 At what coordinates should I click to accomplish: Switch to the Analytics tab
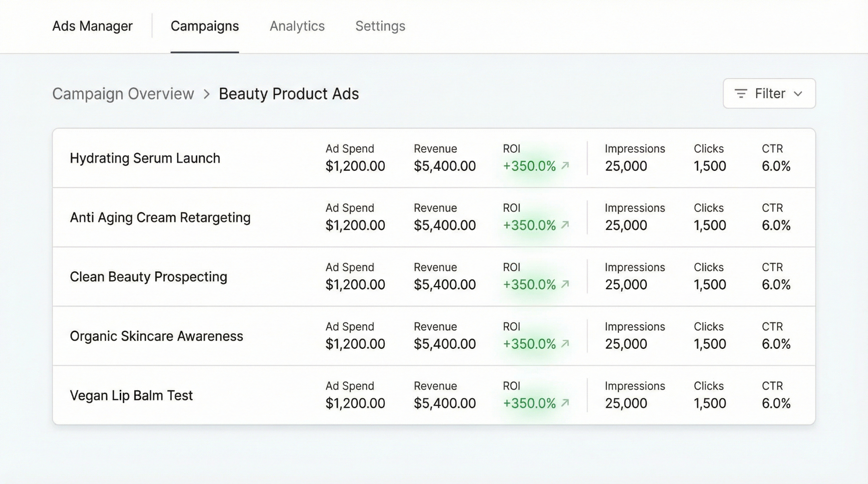(x=297, y=26)
